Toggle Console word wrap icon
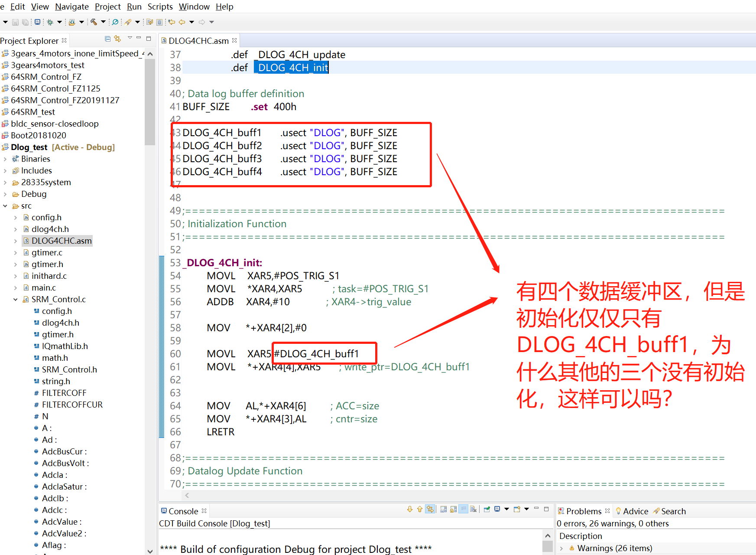This screenshot has height=555, width=756. (x=464, y=509)
